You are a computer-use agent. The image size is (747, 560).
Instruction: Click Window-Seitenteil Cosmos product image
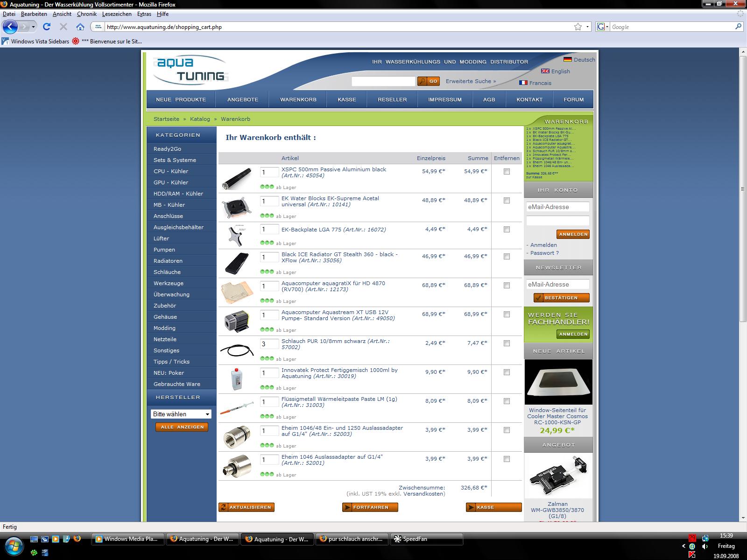click(x=558, y=382)
